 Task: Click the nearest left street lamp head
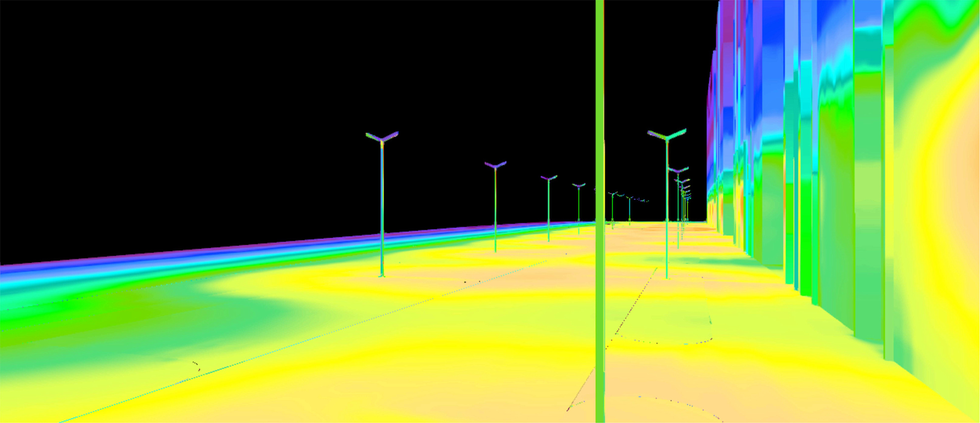[382, 137]
